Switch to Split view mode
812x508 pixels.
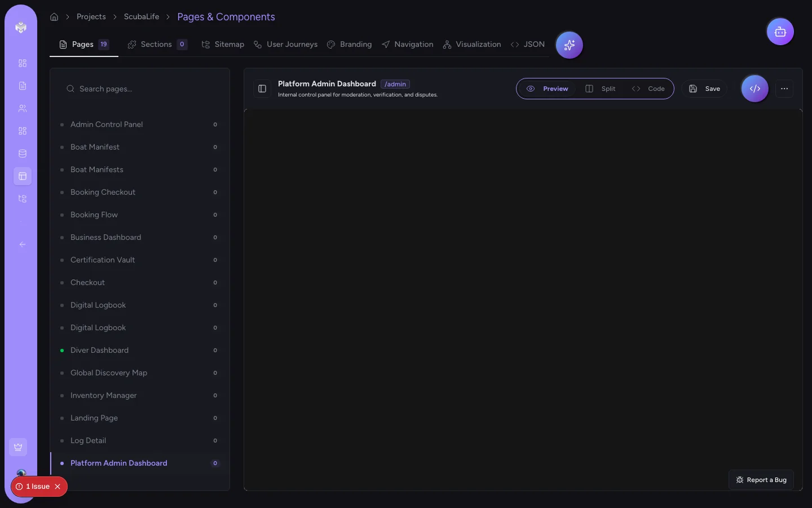601,89
